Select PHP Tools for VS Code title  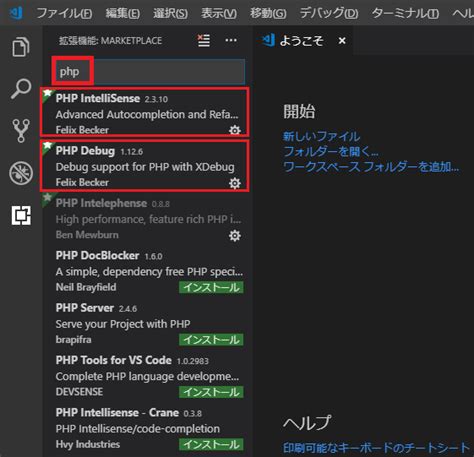pyautogui.click(x=114, y=360)
